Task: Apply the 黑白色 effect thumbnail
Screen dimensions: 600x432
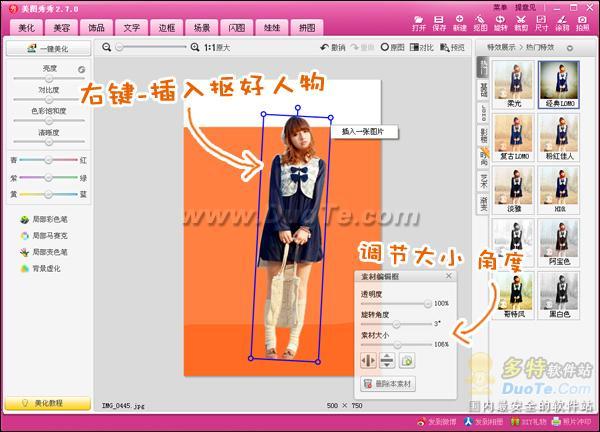Action: [x=559, y=295]
